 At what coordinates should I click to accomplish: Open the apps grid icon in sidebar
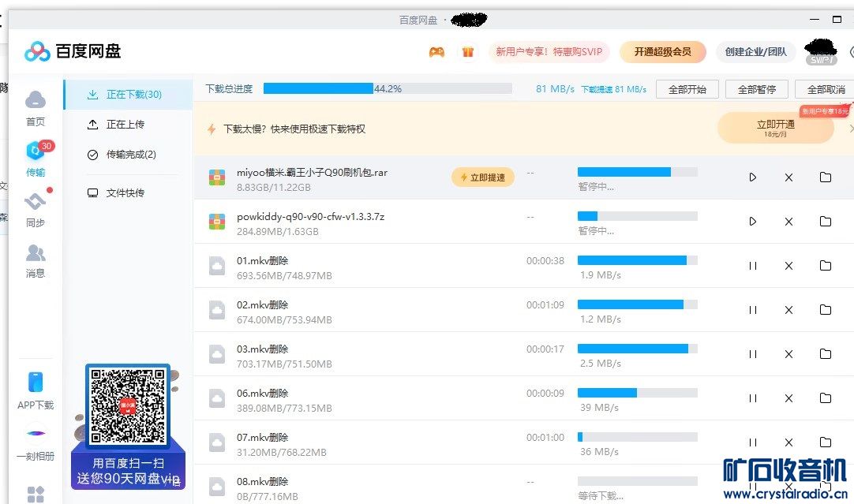coord(36,495)
